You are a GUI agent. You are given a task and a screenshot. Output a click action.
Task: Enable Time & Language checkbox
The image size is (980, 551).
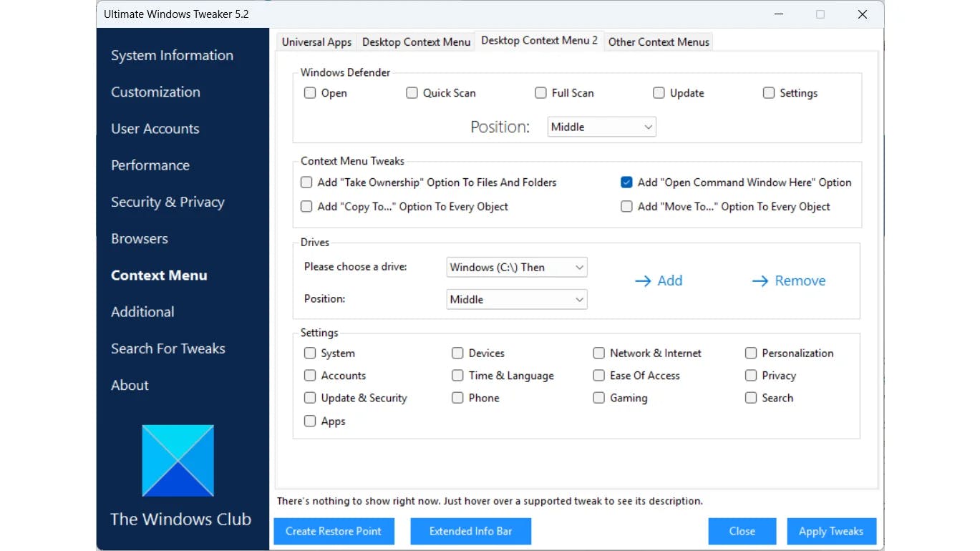457,376
